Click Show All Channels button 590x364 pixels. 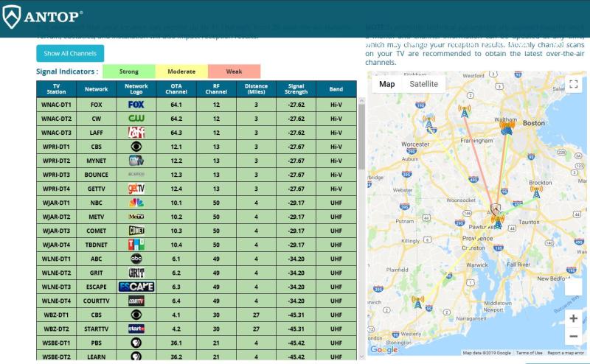(70, 53)
